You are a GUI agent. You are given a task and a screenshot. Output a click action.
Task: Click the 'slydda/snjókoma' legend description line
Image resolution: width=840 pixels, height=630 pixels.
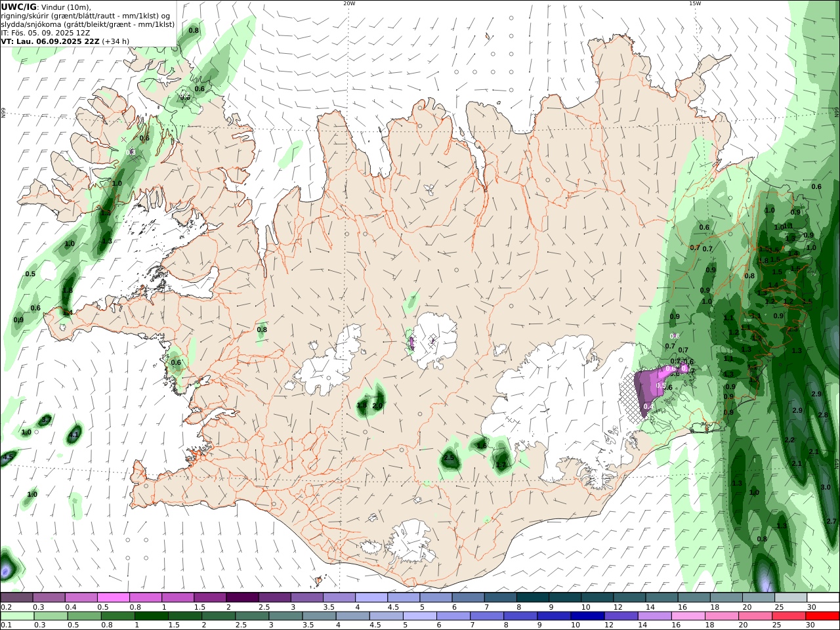pyautogui.click(x=87, y=24)
